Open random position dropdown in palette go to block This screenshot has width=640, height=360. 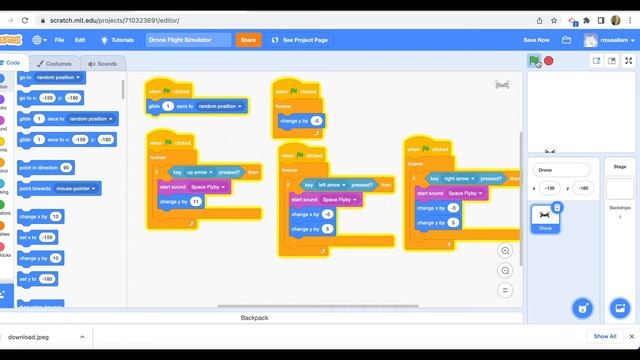58,77
